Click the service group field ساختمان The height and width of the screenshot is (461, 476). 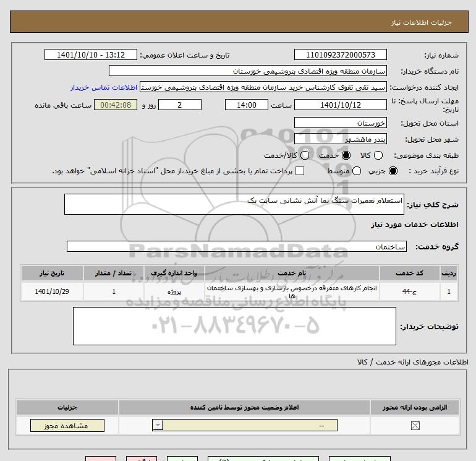pos(237,246)
